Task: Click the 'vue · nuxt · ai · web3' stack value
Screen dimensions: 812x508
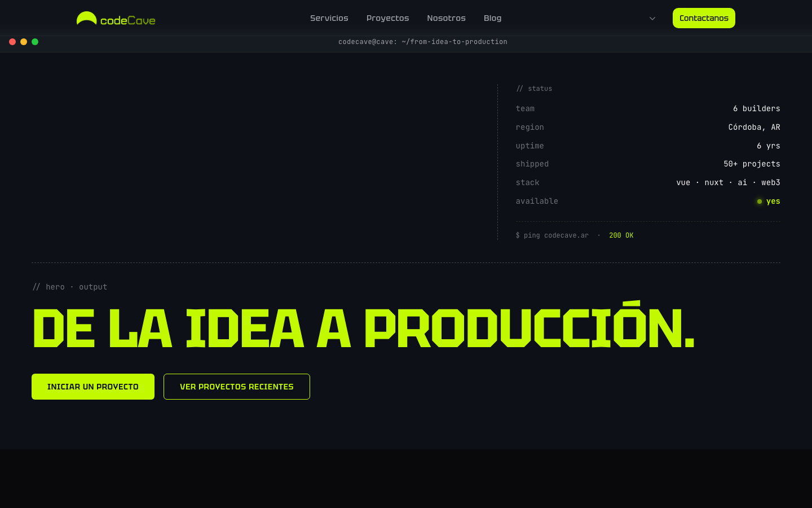Action: (x=729, y=182)
